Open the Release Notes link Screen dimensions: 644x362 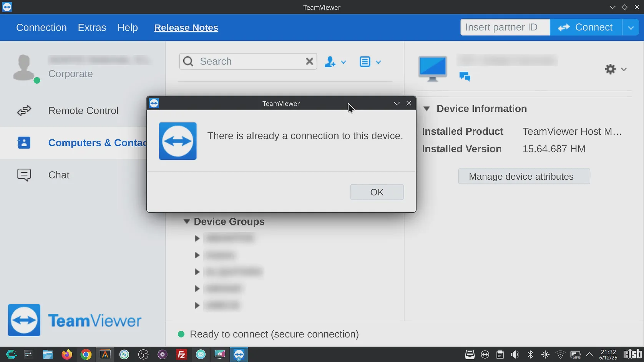tap(186, 28)
